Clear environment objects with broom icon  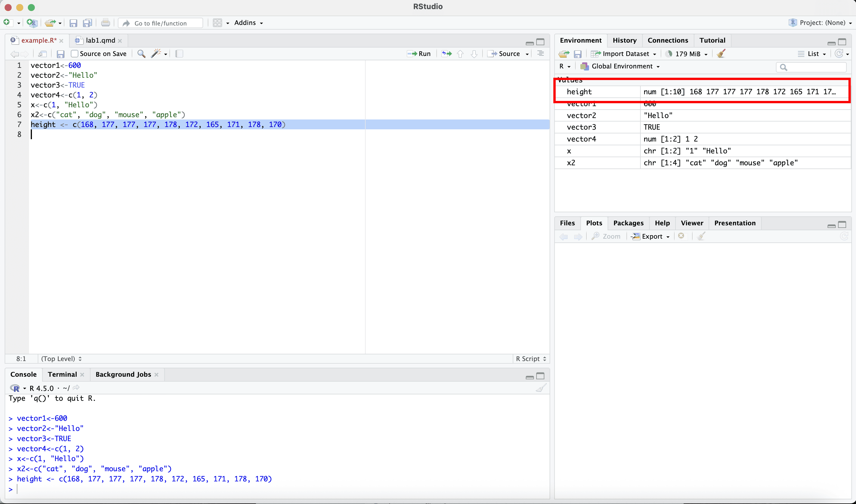[721, 54]
